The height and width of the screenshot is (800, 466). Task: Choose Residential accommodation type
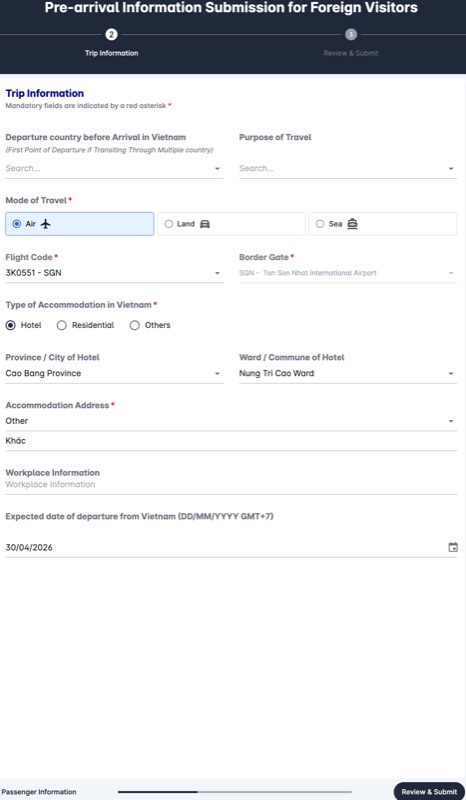(62, 325)
